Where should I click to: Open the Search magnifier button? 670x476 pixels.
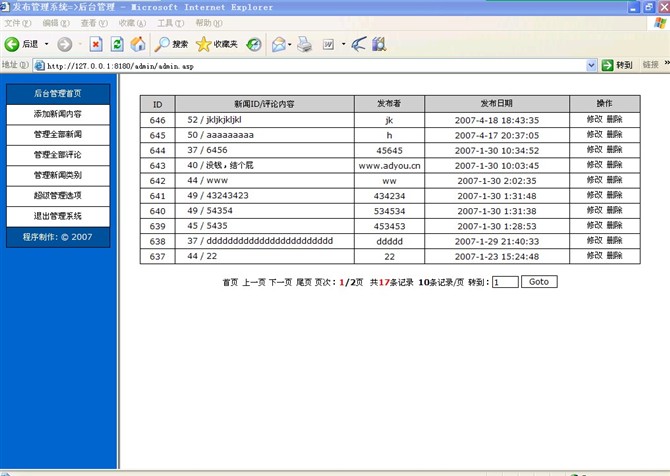click(x=171, y=44)
